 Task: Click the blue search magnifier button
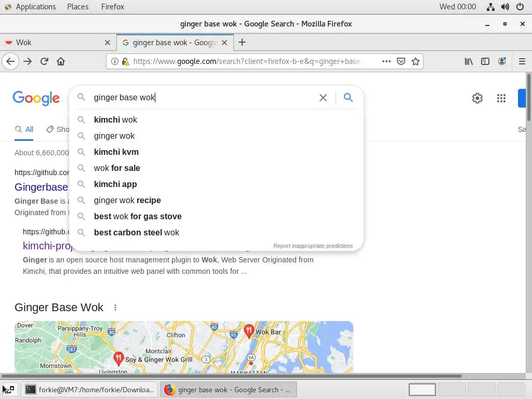348,98
